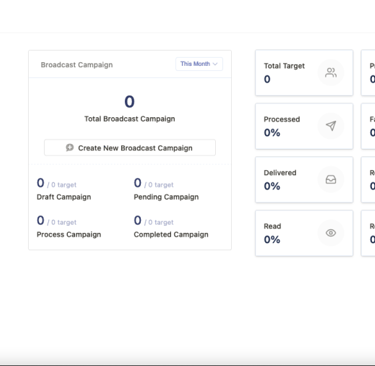The width and height of the screenshot is (375, 366).
Task: Click the Total Target card
Action: [x=304, y=73]
